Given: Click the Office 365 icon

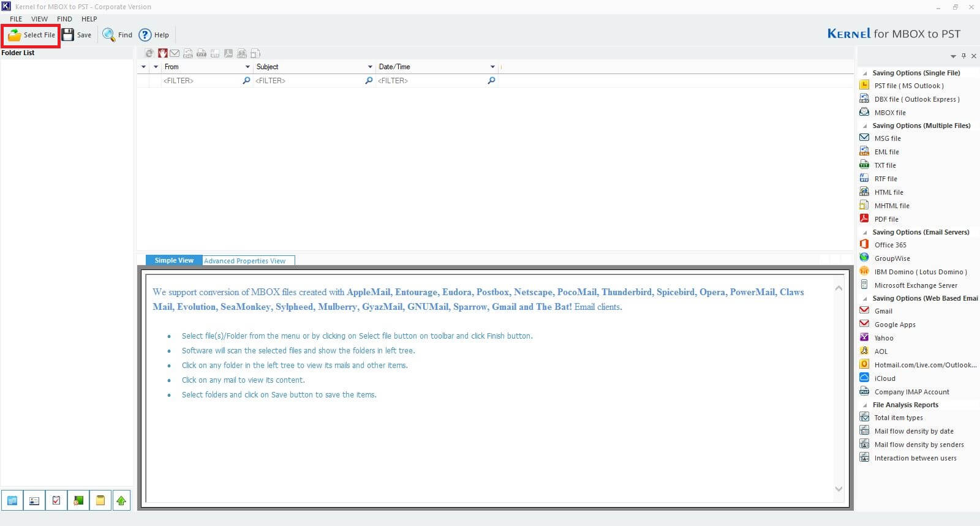Looking at the screenshot, I should coord(864,244).
